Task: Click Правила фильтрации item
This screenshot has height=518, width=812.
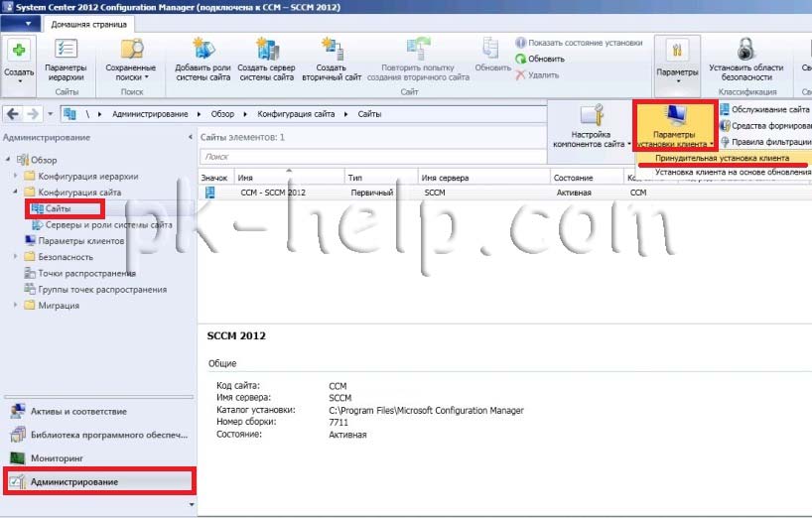Action: point(765,142)
